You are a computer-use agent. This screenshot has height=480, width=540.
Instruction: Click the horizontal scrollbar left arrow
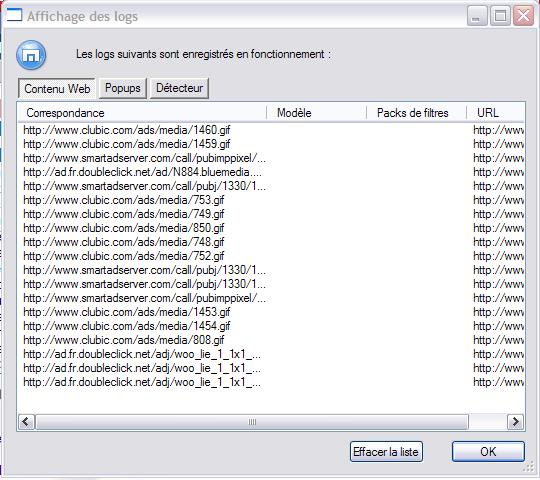(x=26, y=422)
